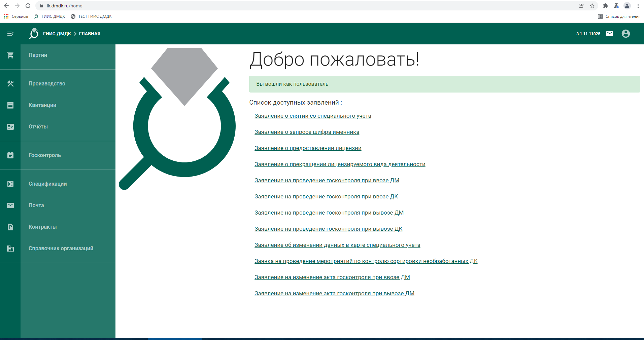
Task: Open the ГИИС ДМДК bookmark
Action: (x=50, y=16)
